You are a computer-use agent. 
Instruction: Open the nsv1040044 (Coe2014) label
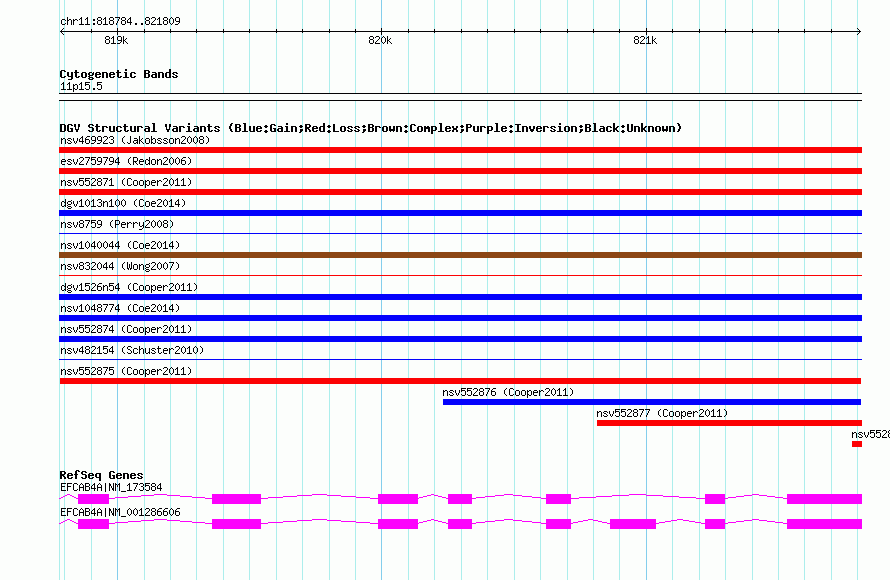click(x=120, y=245)
